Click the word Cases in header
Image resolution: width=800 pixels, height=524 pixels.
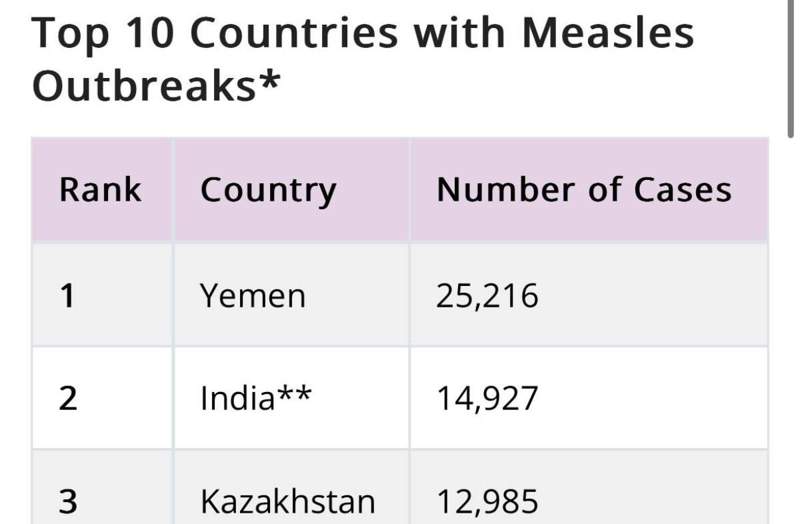pyautogui.click(x=683, y=190)
